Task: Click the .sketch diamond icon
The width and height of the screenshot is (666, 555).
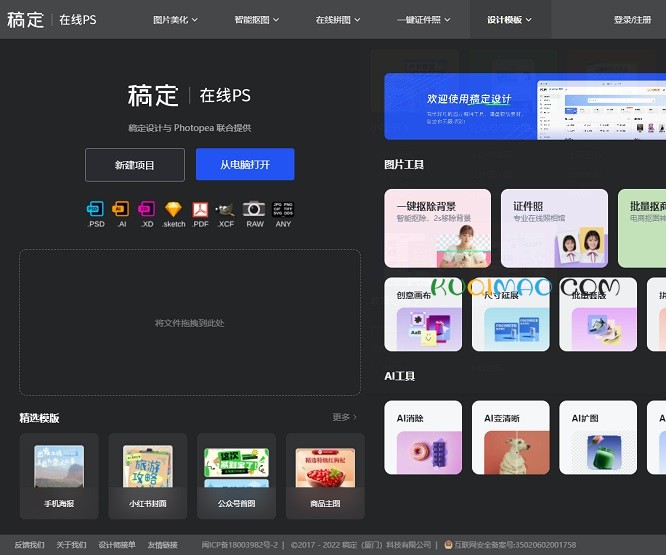Action: coord(173,209)
